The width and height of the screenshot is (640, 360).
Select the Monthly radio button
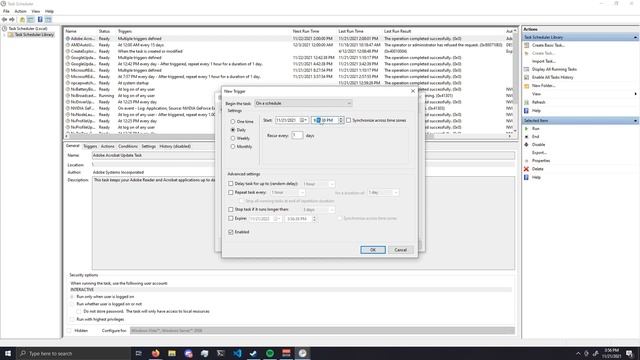[x=233, y=147]
